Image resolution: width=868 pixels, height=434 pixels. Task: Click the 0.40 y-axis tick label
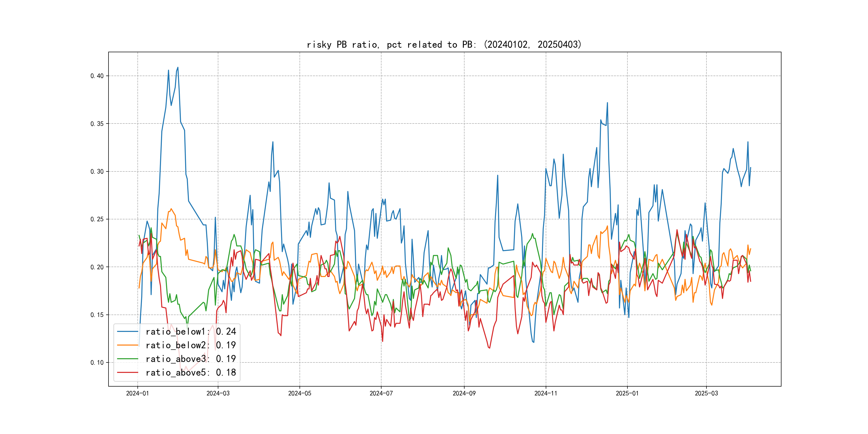[97, 76]
